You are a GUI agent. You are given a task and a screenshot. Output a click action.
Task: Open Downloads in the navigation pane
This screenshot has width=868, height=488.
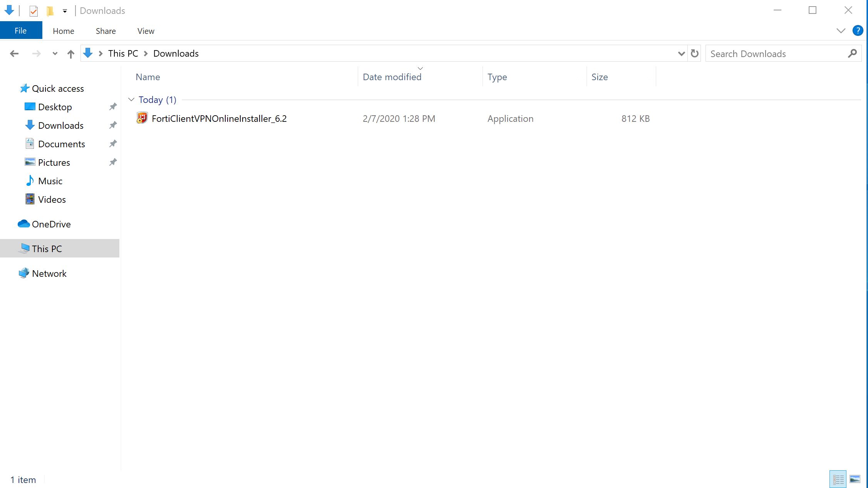pos(61,125)
